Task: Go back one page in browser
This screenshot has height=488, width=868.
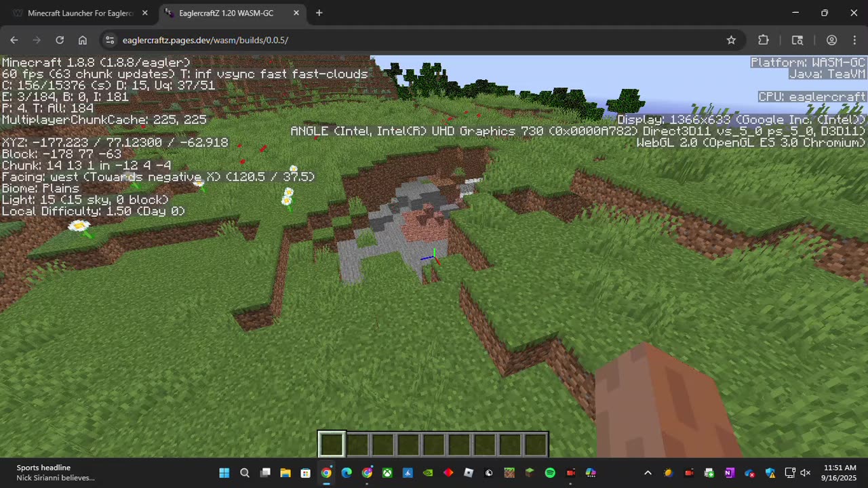Action: [x=14, y=40]
